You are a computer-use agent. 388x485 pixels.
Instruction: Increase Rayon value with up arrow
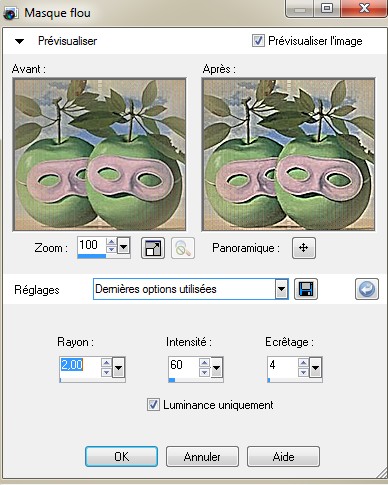click(106, 363)
